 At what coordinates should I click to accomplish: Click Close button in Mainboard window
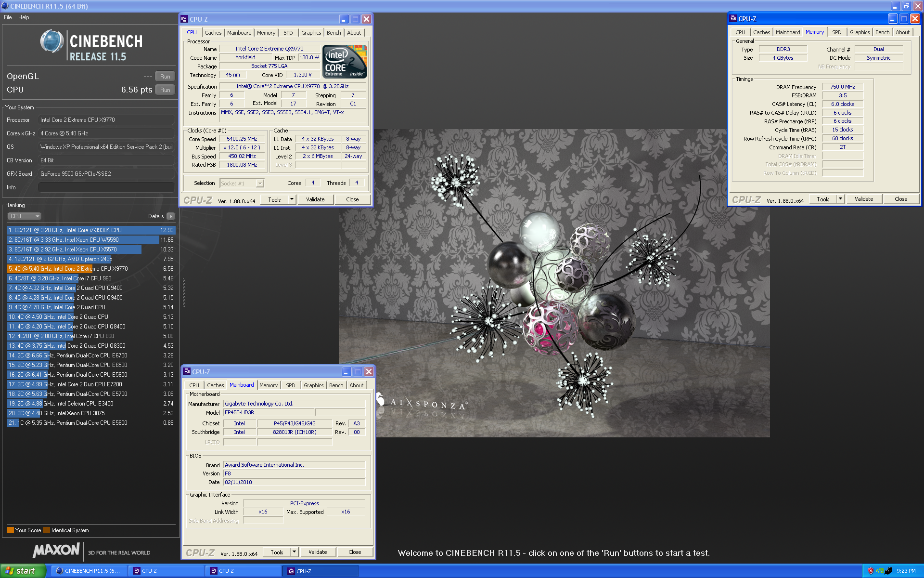(355, 552)
